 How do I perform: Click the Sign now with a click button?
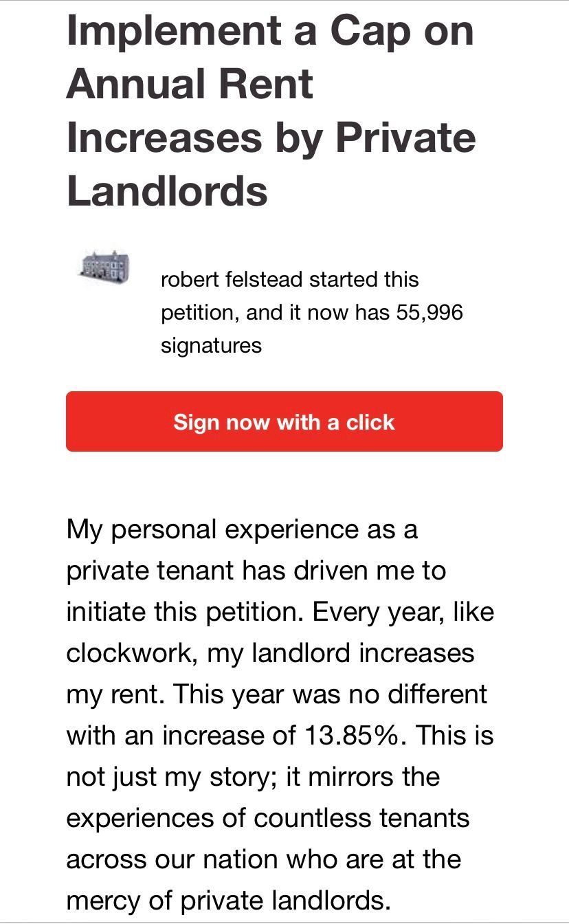pyautogui.click(x=284, y=421)
